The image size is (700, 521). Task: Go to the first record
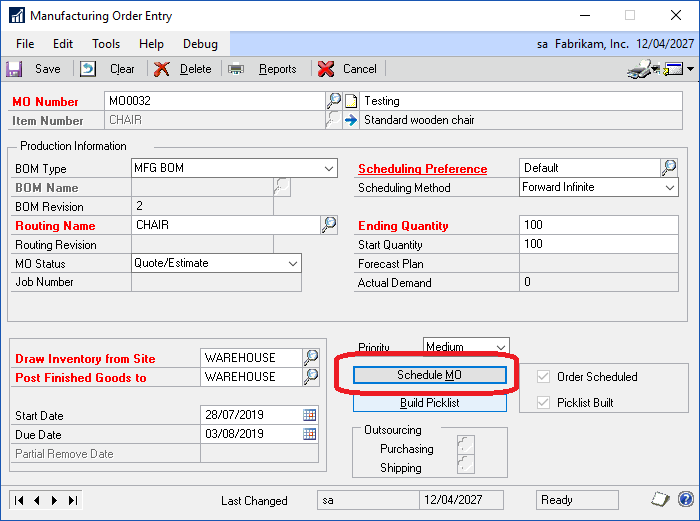click(19, 500)
